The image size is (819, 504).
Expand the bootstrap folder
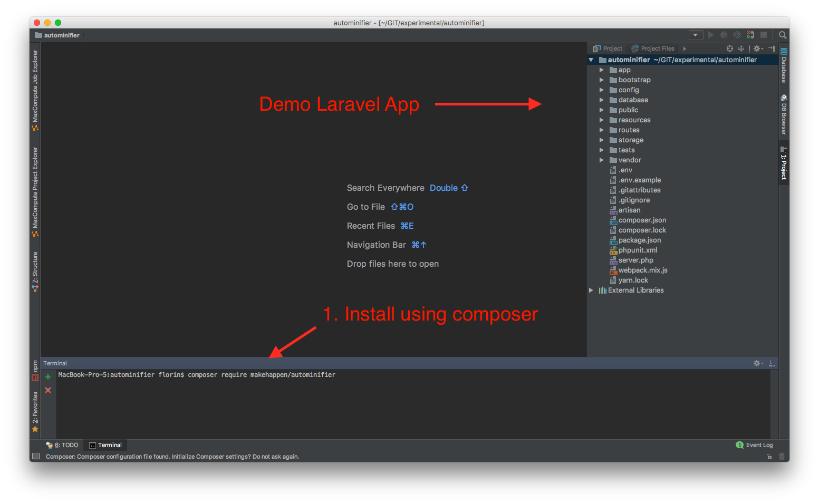coord(601,80)
